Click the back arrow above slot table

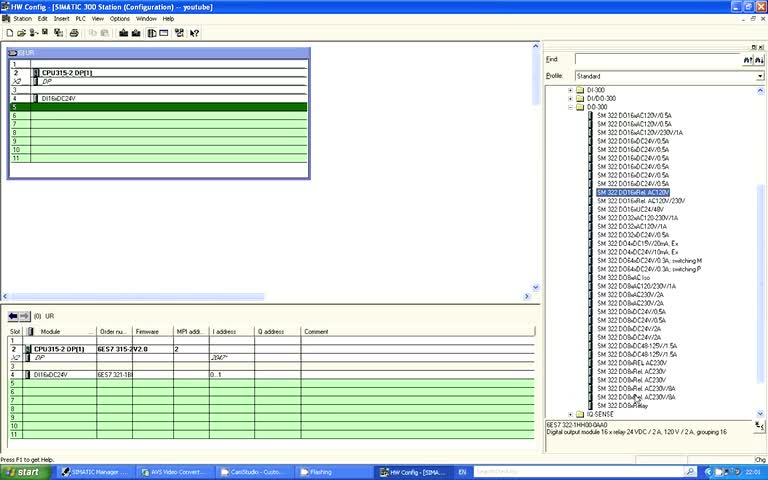pos(13,316)
